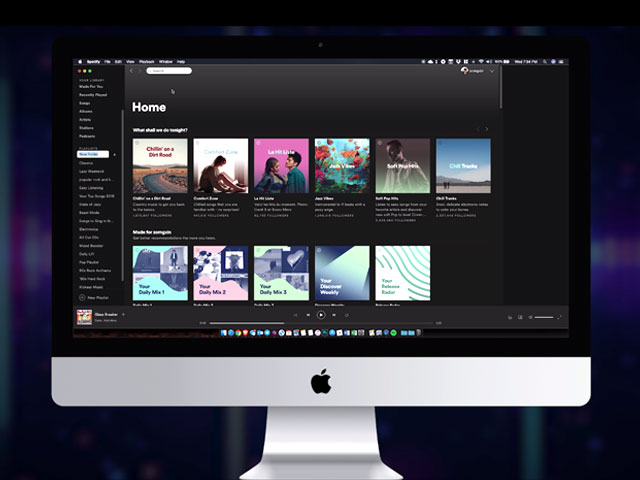Open the Apple menu icon
640x480 pixels.
(x=80, y=62)
